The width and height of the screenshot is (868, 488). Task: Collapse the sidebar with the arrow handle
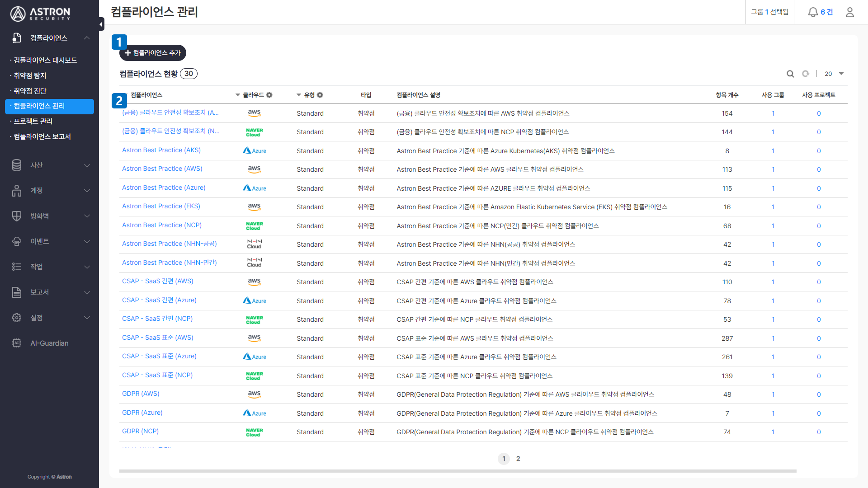point(101,24)
